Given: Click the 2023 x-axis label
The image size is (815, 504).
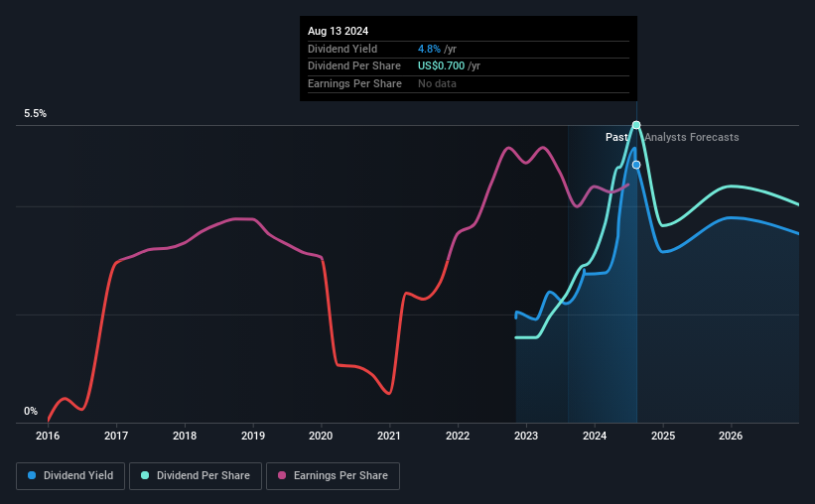Looking at the screenshot, I should click(x=526, y=436).
